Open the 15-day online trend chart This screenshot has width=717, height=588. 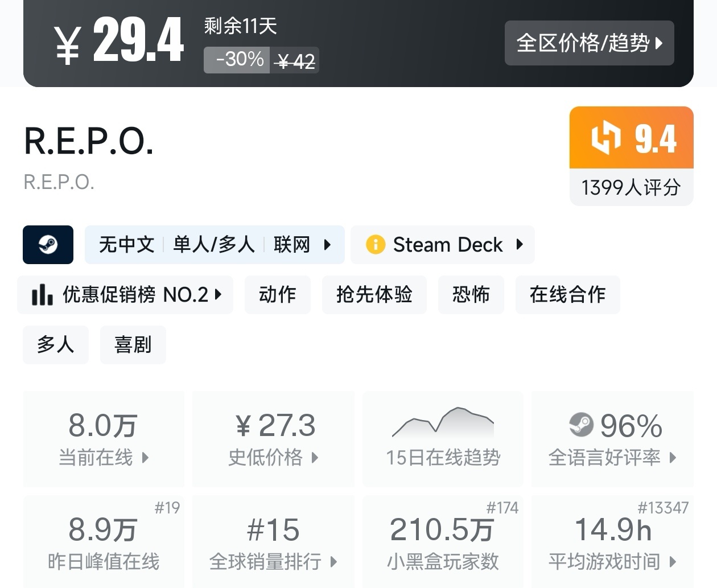click(x=443, y=438)
